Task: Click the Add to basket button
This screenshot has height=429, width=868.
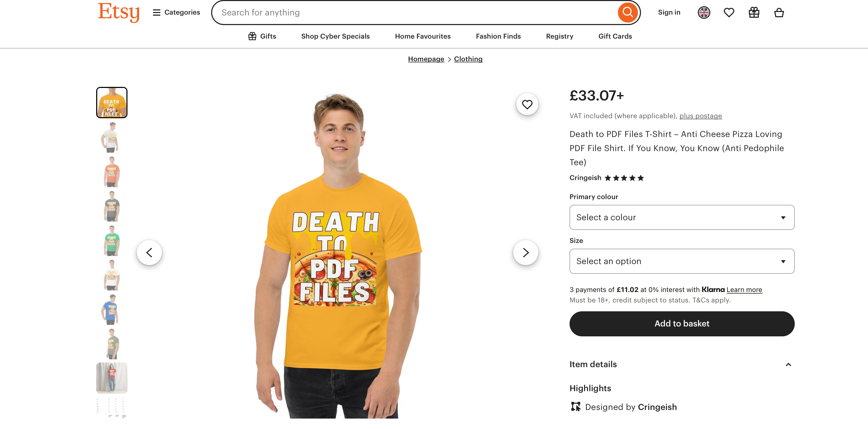Action: pos(682,324)
